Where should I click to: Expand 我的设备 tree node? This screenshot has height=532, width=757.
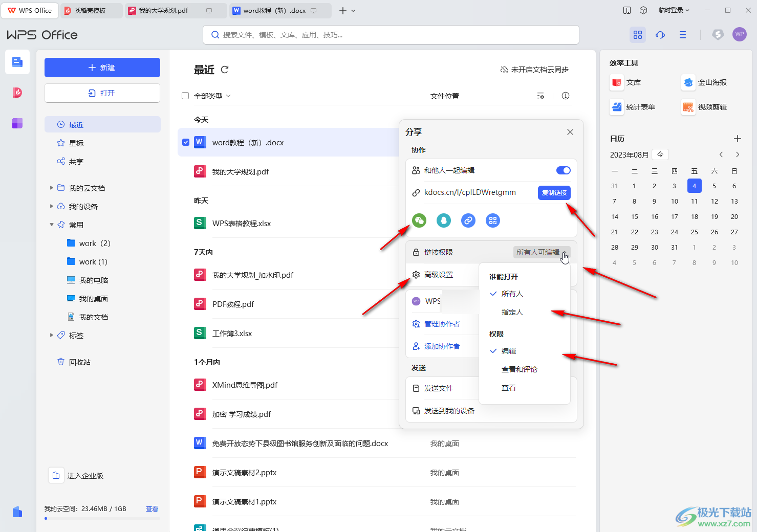pos(51,206)
